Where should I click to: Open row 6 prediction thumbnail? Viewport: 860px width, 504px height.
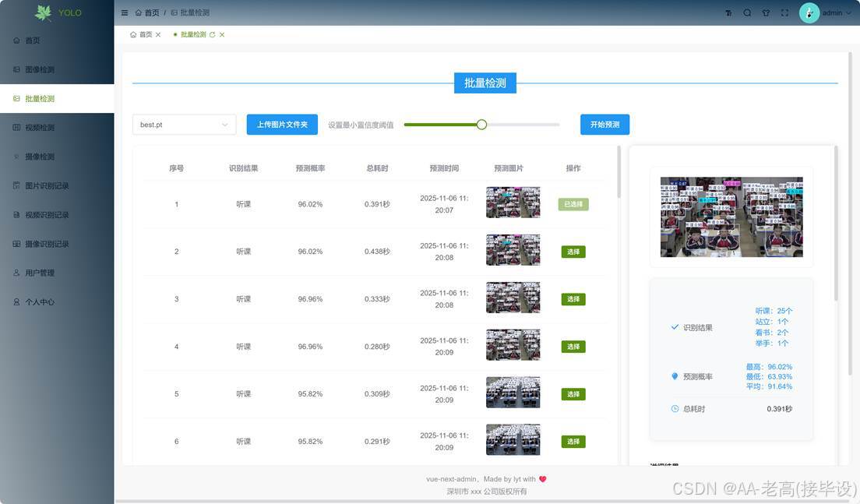513,439
